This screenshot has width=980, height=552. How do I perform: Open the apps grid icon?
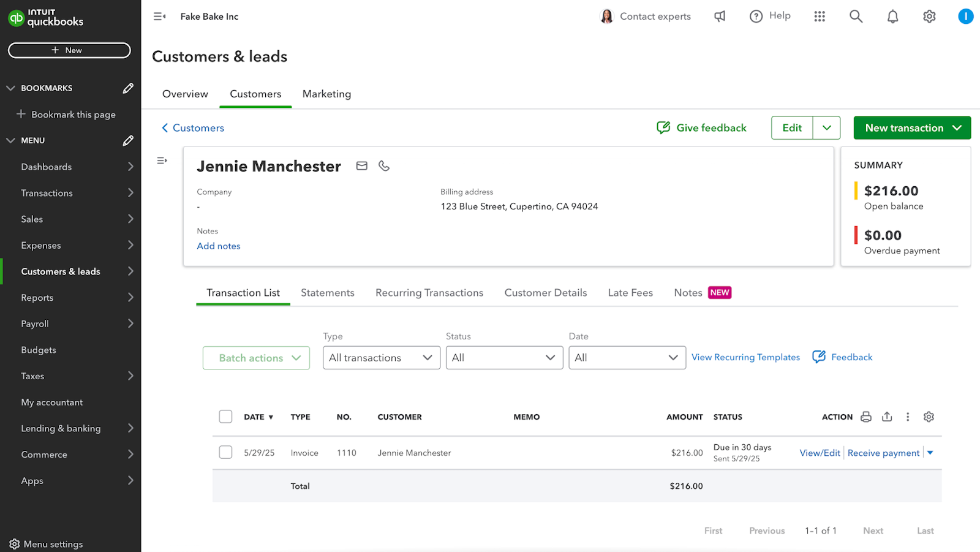click(820, 16)
